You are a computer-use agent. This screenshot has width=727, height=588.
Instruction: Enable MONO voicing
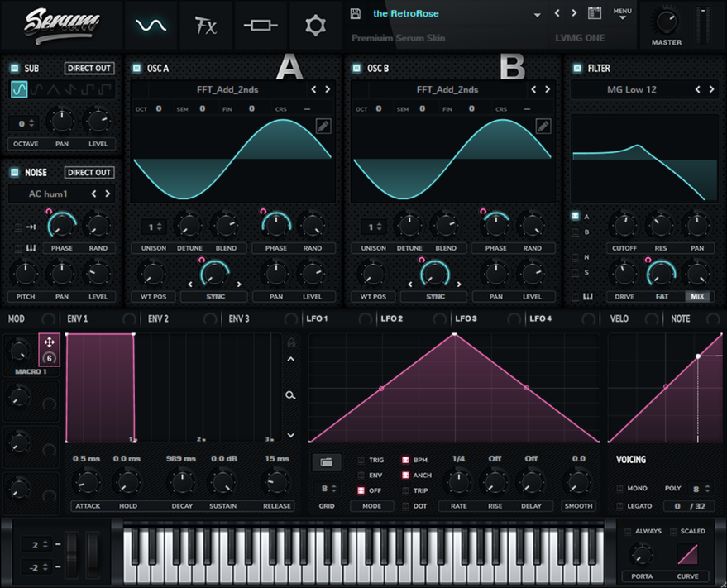tap(620, 488)
